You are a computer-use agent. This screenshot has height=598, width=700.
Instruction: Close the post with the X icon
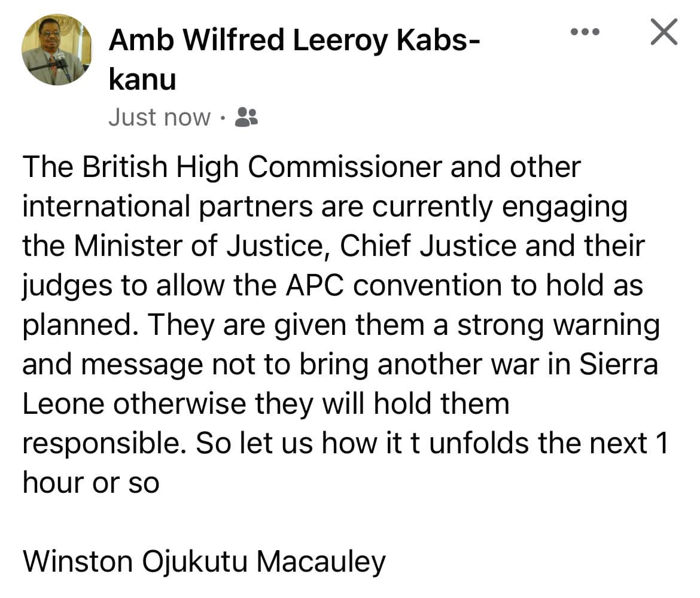664,32
